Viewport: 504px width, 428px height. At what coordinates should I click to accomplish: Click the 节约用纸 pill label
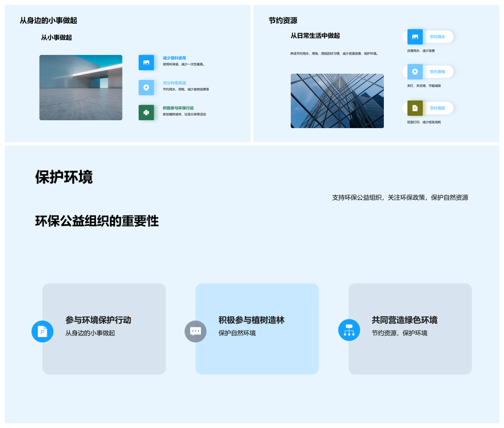pyautogui.click(x=437, y=108)
